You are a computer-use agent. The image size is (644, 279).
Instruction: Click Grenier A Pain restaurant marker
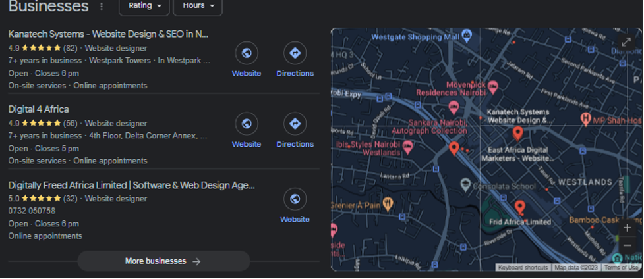(388, 203)
